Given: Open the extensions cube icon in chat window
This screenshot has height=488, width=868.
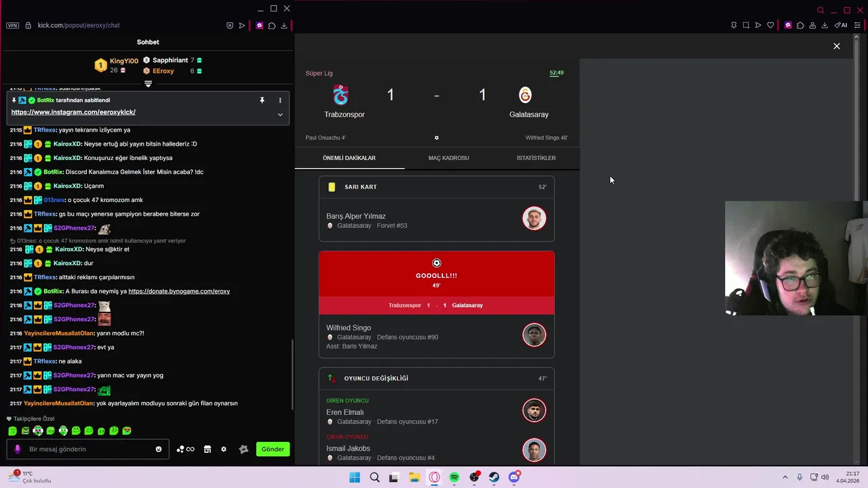Looking at the screenshot, I should coord(272,25).
